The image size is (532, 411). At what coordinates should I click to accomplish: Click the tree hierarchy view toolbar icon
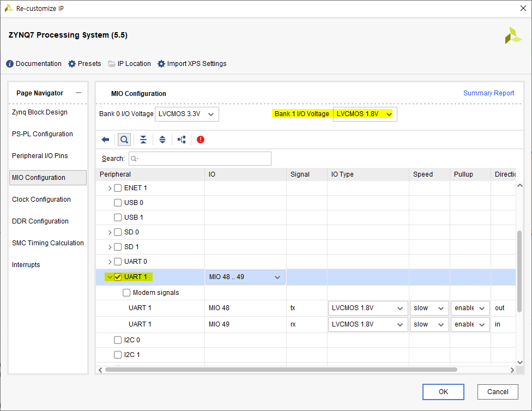[x=182, y=140]
